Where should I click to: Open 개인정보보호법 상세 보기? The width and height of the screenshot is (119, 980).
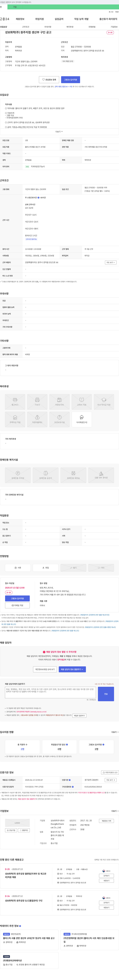(x=45, y=669)
